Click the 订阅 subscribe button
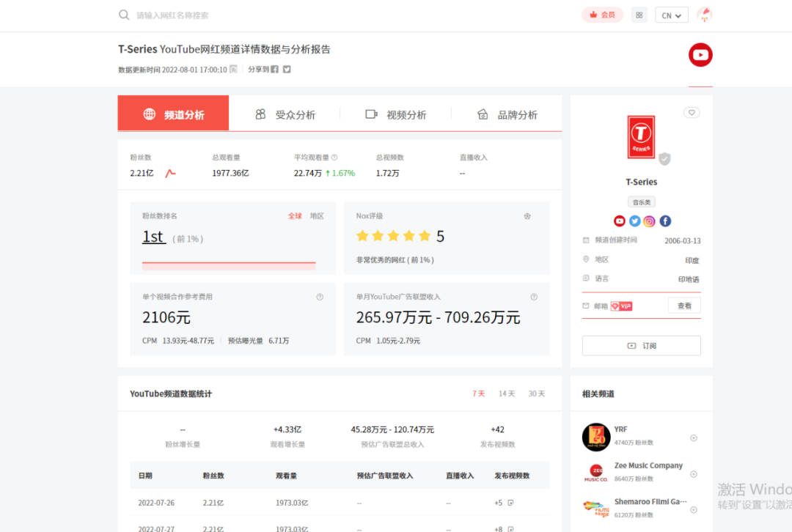The width and height of the screenshot is (792, 532). (x=642, y=346)
